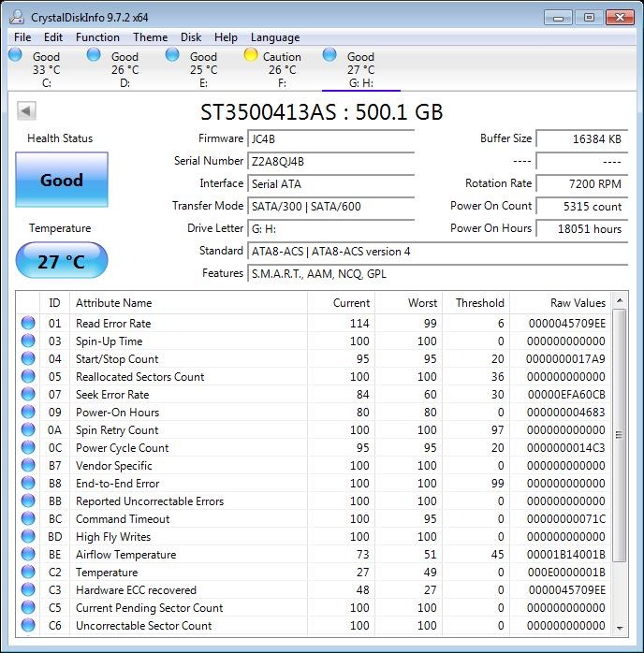Select the C: drive status icon
Screen dimensions: 644x653
point(15,55)
